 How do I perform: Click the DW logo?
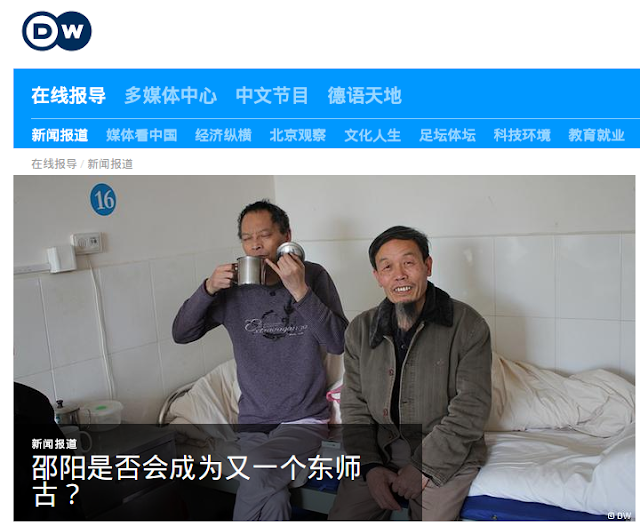(x=57, y=31)
